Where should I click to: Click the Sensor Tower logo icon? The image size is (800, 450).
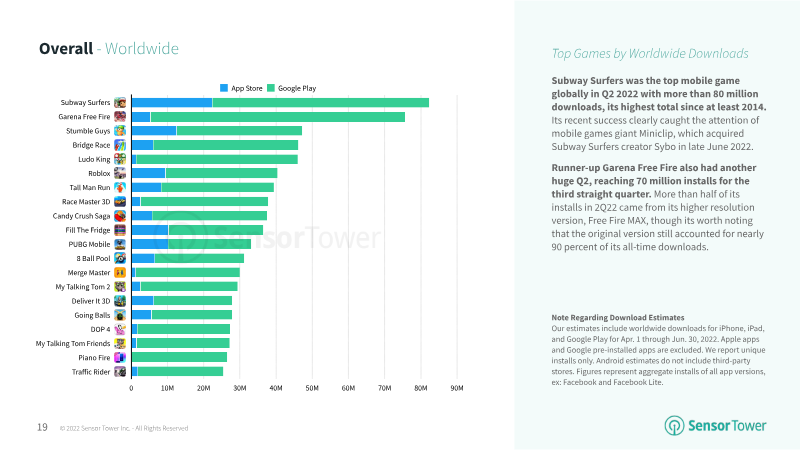[x=675, y=425]
